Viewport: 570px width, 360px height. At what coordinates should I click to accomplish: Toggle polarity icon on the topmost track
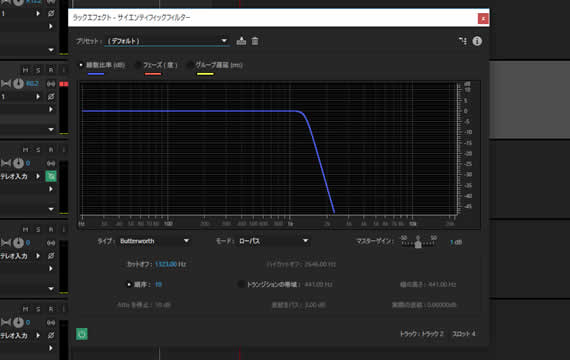click(x=51, y=13)
